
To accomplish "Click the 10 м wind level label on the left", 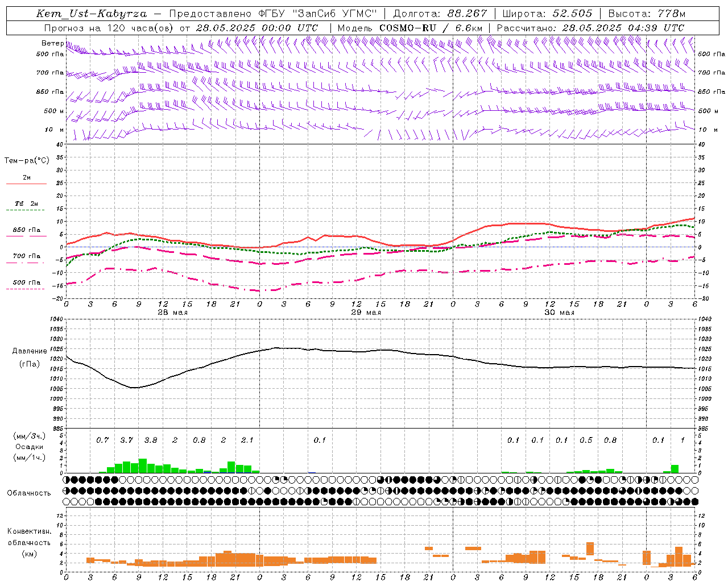I will [54, 130].
